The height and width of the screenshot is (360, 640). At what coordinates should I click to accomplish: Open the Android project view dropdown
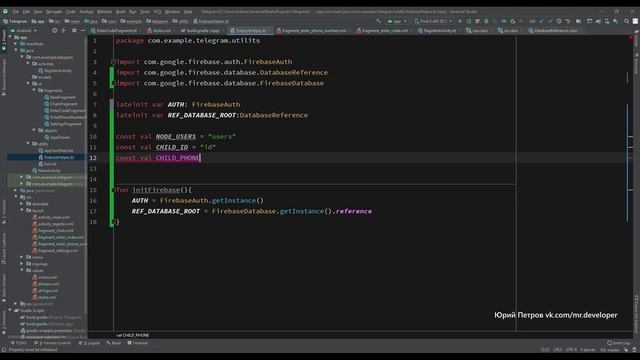(x=24, y=30)
